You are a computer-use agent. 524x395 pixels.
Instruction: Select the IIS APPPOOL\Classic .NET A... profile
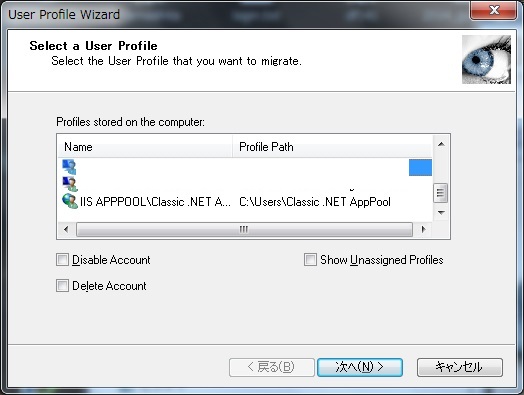[x=155, y=202]
